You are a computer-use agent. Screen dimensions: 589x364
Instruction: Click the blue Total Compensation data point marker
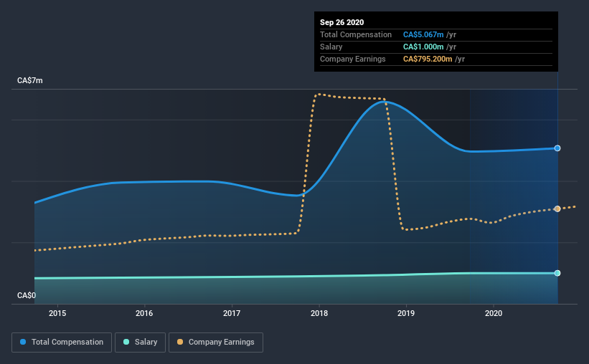[x=557, y=148]
